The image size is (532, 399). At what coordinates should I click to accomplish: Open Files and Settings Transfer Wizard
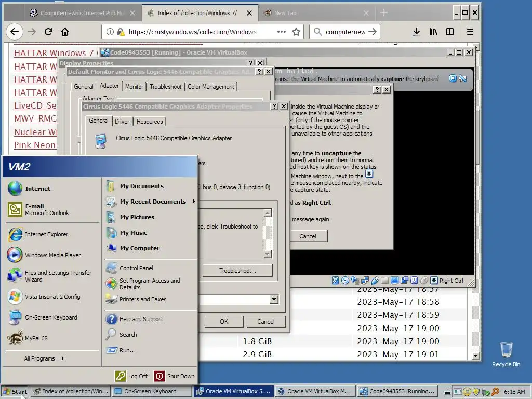point(52,276)
